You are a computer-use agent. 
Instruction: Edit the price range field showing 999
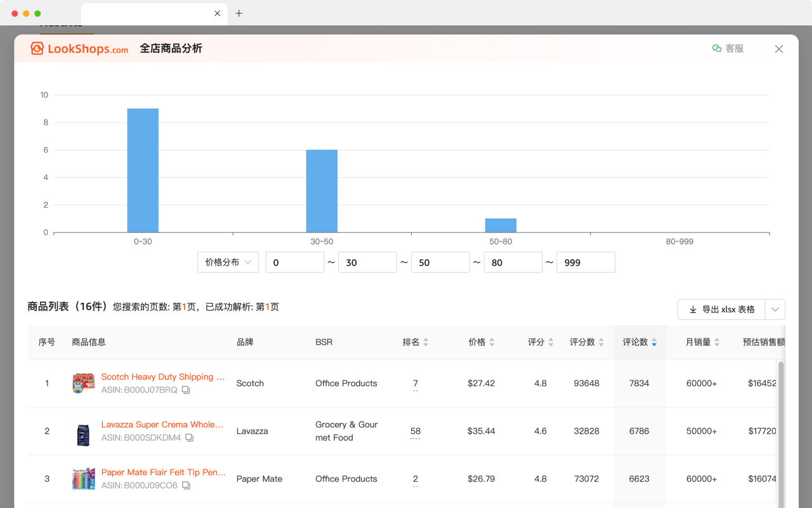coord(586,262)
